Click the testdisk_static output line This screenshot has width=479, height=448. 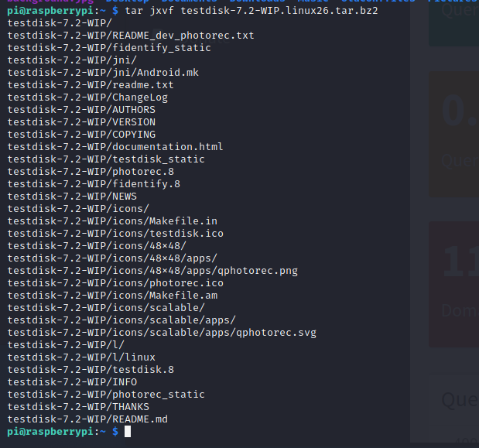click(x=106, y=159)
